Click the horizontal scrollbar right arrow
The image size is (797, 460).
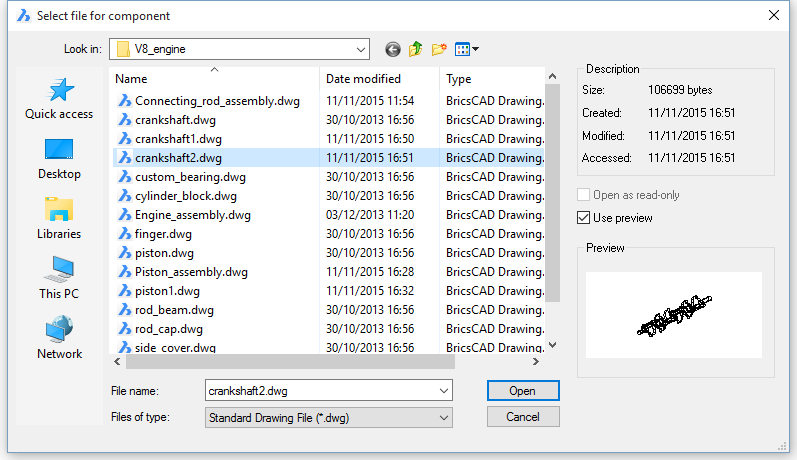click(x=535, y=361)
